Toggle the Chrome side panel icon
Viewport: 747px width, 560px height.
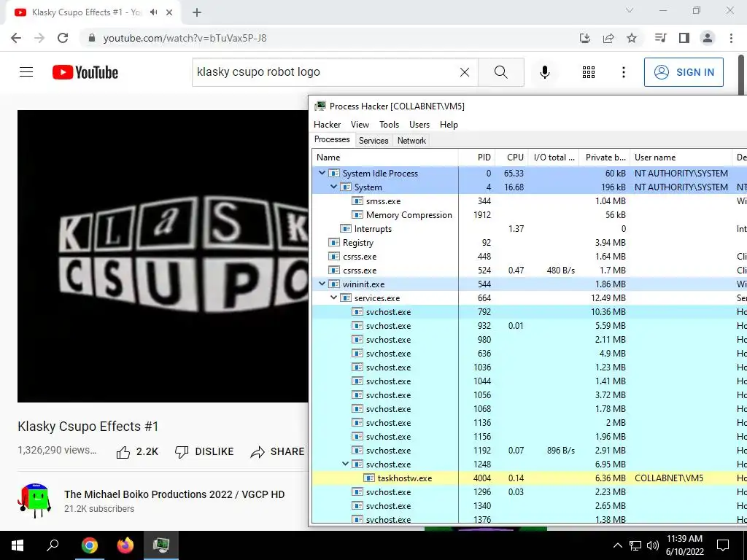(684, 38)
